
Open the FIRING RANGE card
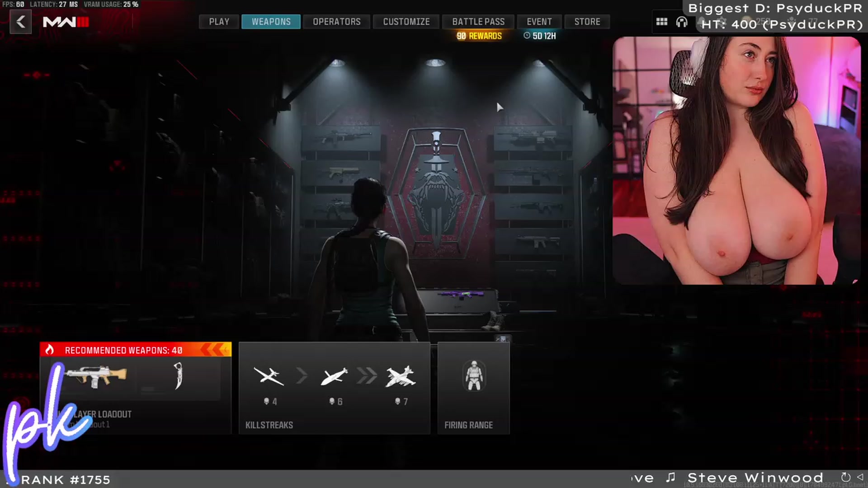pyautogui.click(x=473, y=388)
